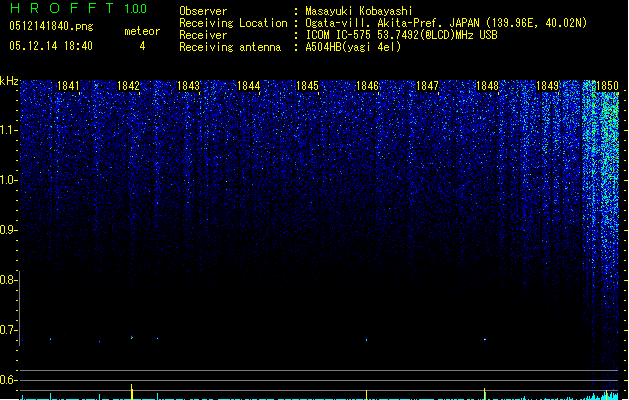Viewport: 629px width, 400px height.
Task: Click the date stamp 05.12.14 18:40
Action: [x=51, y=46]
